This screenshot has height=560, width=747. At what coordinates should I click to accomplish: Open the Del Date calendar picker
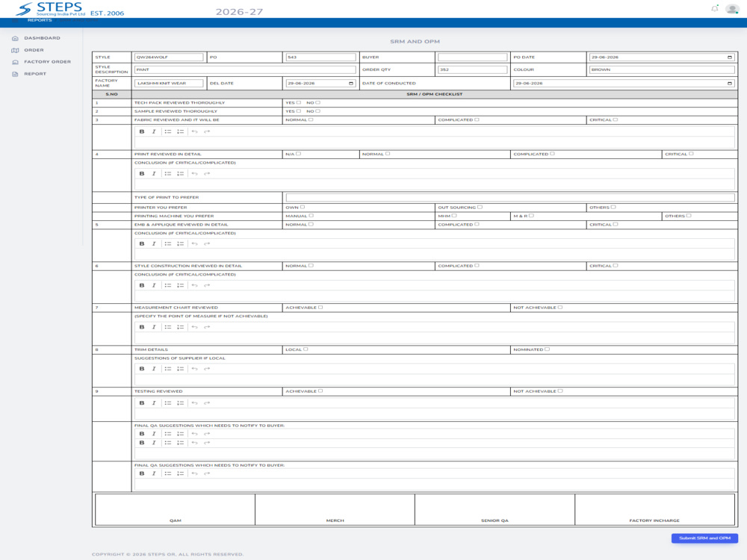(x=351, y=84)
